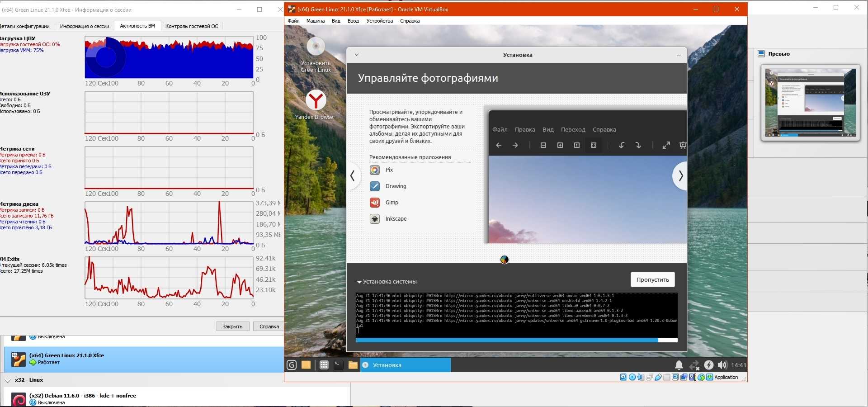Click the hard disk indicator in VirtualBox status bar
The width and height of the screenshot is (868, 407).
623,377
